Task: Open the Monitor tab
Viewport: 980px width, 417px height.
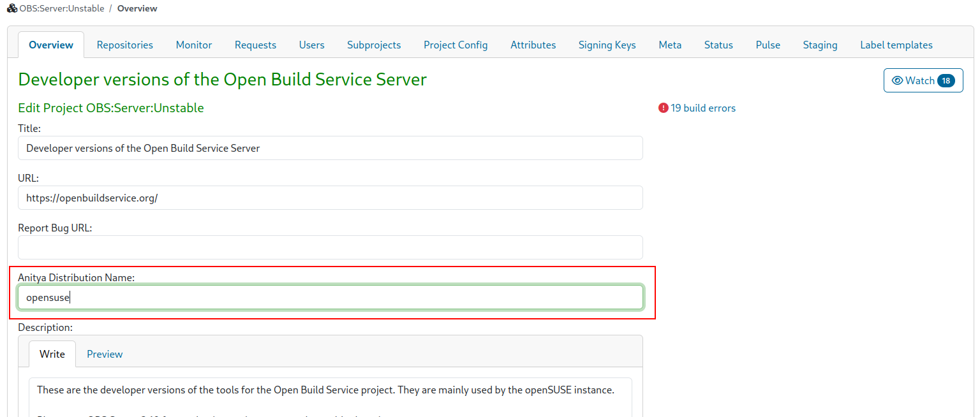Action: (193, 45)
